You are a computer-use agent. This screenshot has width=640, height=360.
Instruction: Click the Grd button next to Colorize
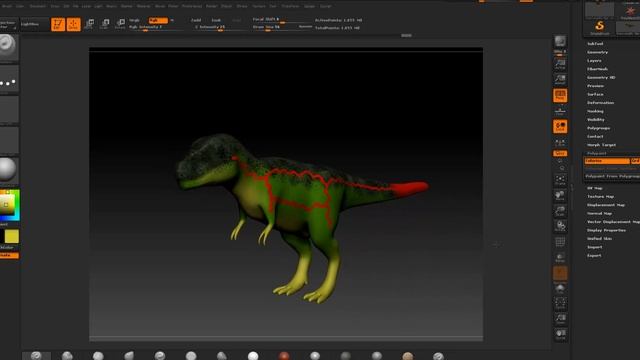coord(635,161)
